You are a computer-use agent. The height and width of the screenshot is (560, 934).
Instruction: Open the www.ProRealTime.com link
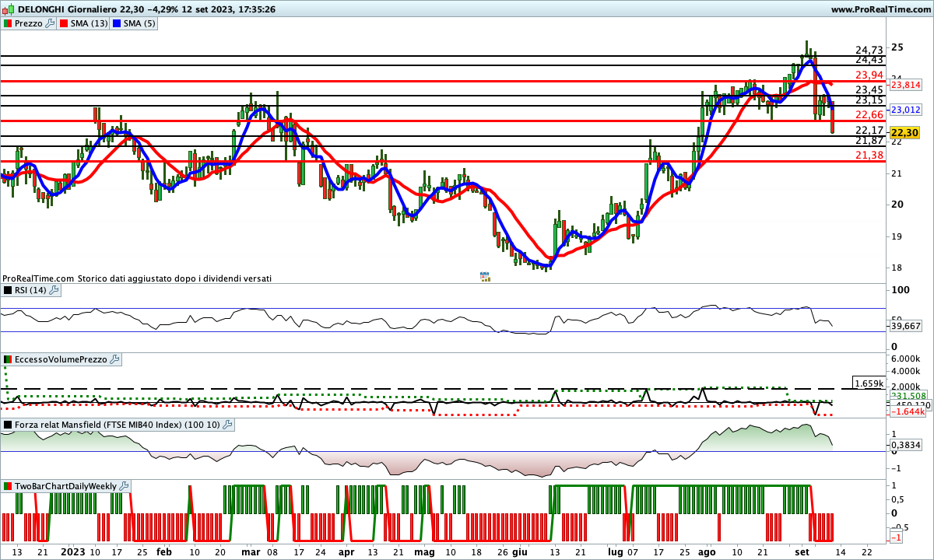881,9
